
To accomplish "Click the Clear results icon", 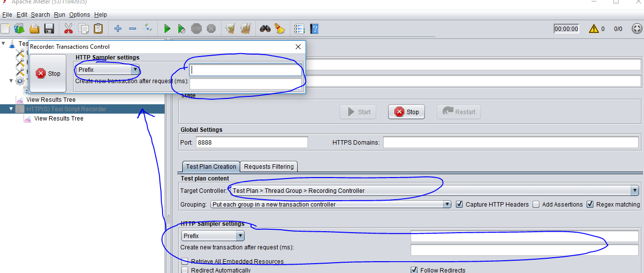I will (230, 29).
